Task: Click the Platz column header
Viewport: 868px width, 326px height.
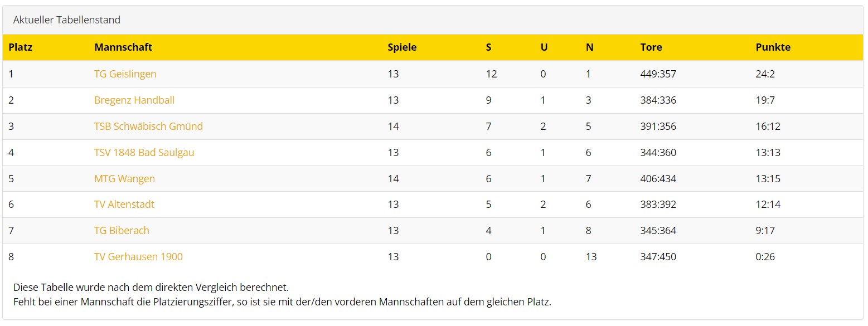Action: click(x=21, y=47)
